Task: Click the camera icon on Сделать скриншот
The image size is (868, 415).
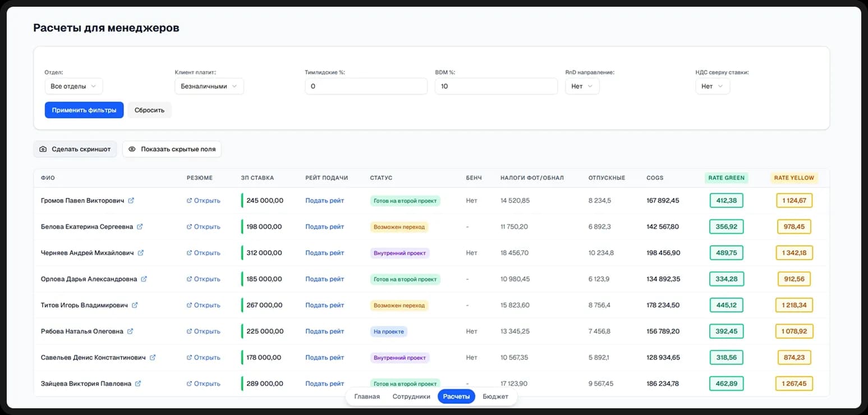Action: pos(43,149)
